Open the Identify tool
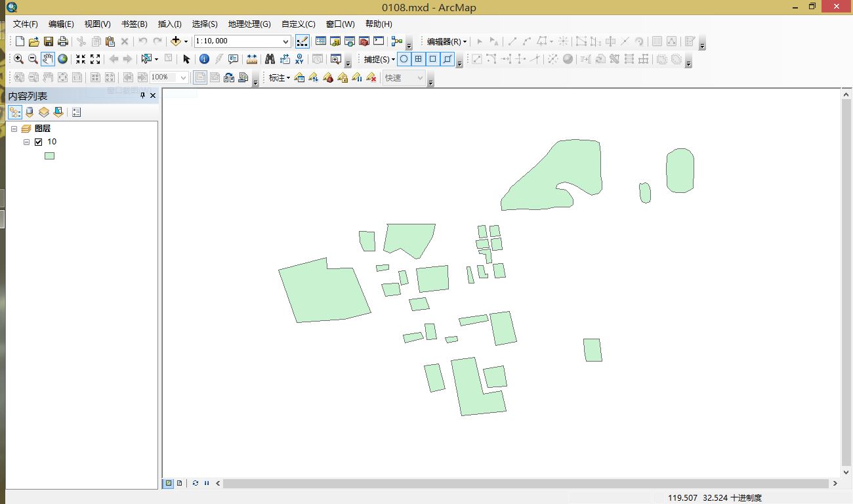 [204, 58]
